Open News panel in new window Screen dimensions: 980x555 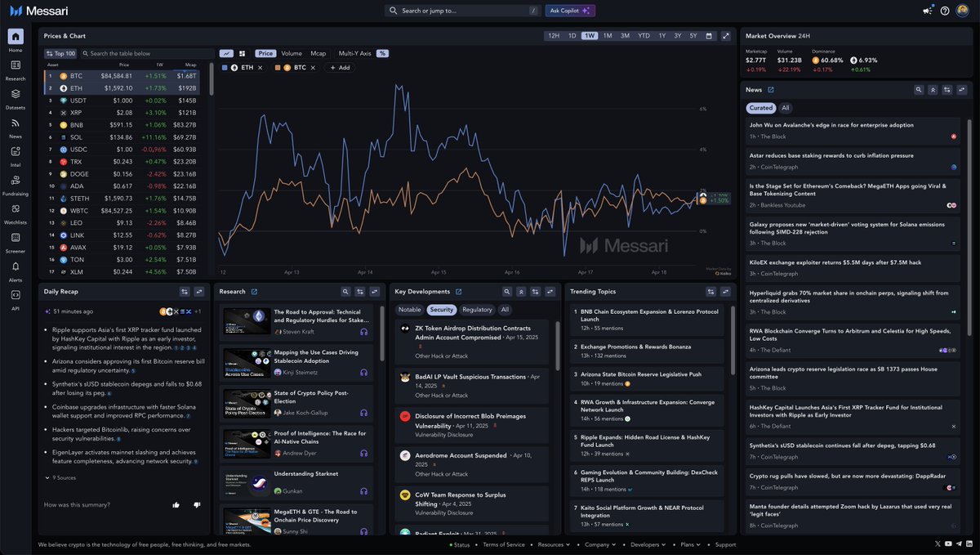click(771, 90)
